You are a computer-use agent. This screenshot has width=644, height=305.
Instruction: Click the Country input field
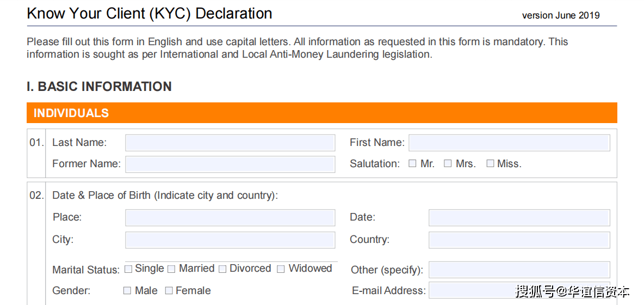click(519, 240)
